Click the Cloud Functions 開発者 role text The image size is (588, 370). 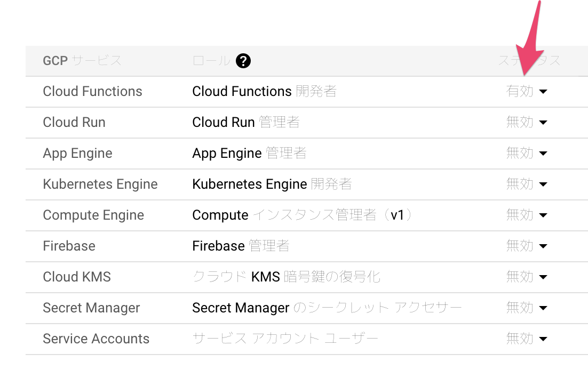[264, 91]
